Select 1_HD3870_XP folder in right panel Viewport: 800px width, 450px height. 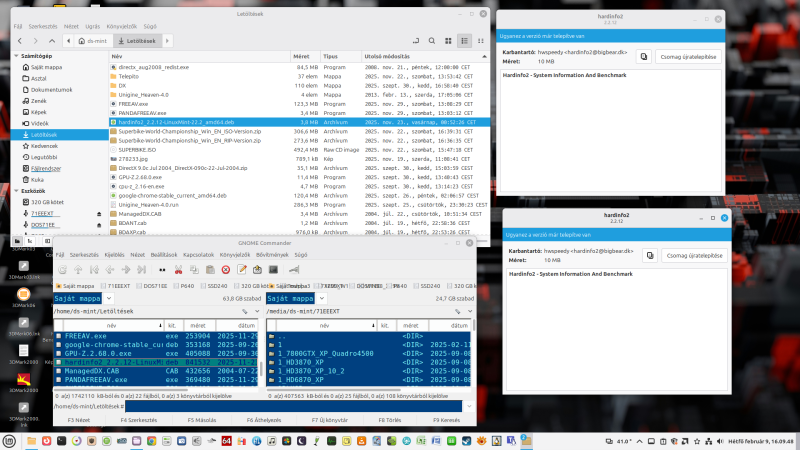click(368, 362)
